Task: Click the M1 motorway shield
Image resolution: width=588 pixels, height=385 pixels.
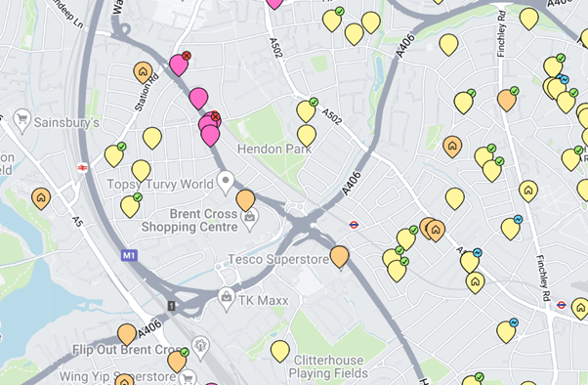Action: (129, 256)
